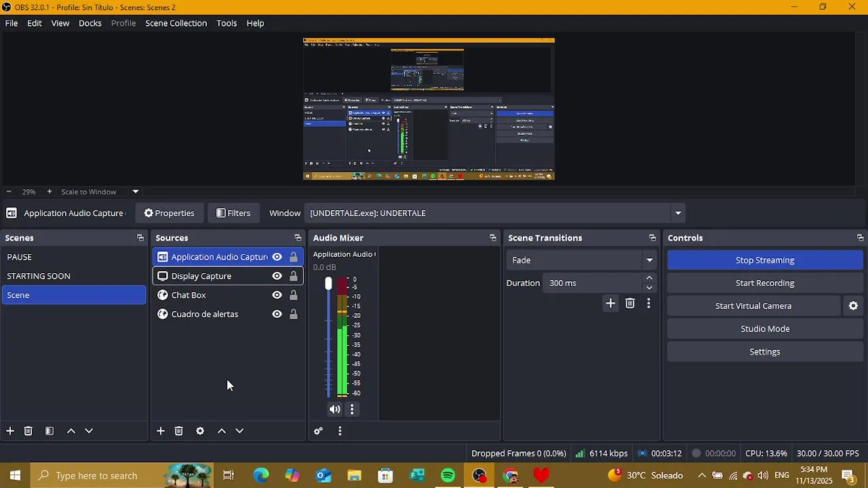The height and width of the screenshot is (488, 868).
Task: Hide the Chat Box source
Action: click(277, 295)
